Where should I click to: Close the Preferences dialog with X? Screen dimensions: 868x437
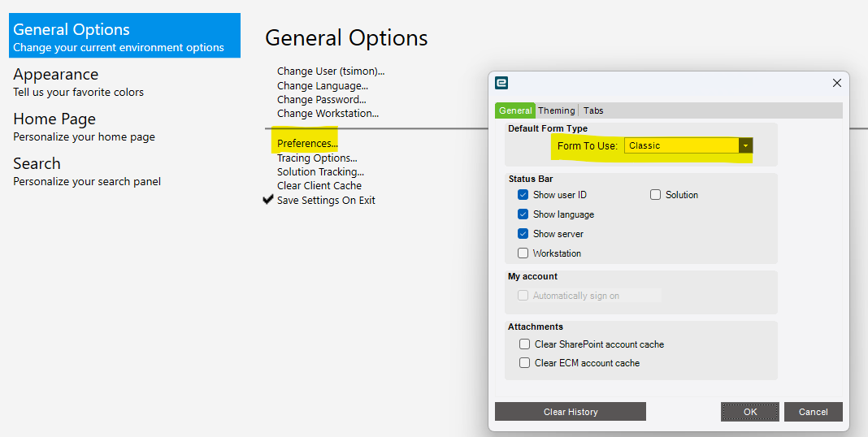pyautogui.click(x=837, y=83)
